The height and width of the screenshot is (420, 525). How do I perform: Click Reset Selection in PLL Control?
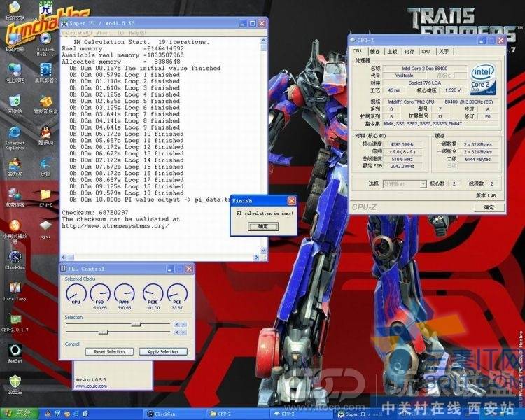point(109,351)
